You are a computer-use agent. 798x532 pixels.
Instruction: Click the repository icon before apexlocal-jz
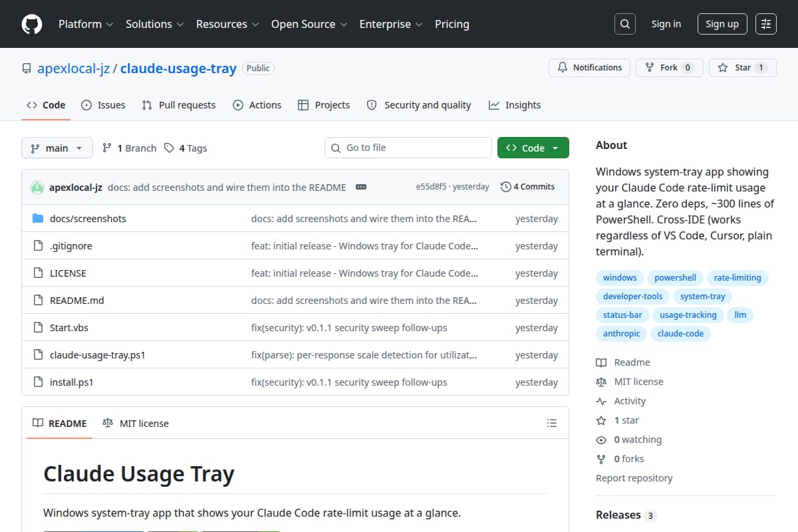point(27,68)
